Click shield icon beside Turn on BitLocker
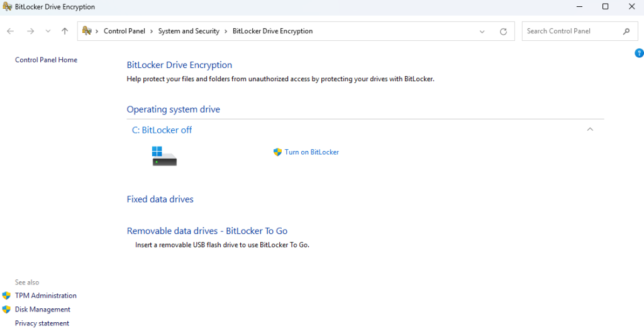The height and width of the screenshot is (336, 644). [x=277, y=152]
